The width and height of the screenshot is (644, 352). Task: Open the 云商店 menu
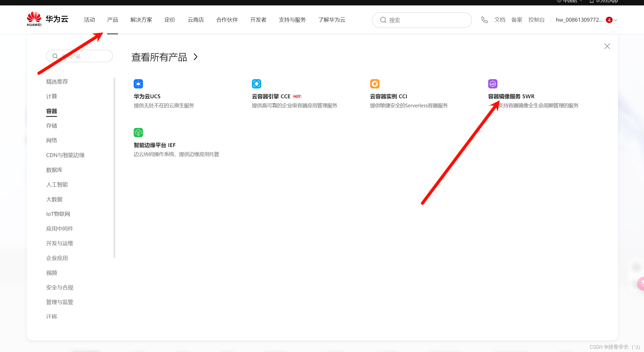(x=196, y=20)
